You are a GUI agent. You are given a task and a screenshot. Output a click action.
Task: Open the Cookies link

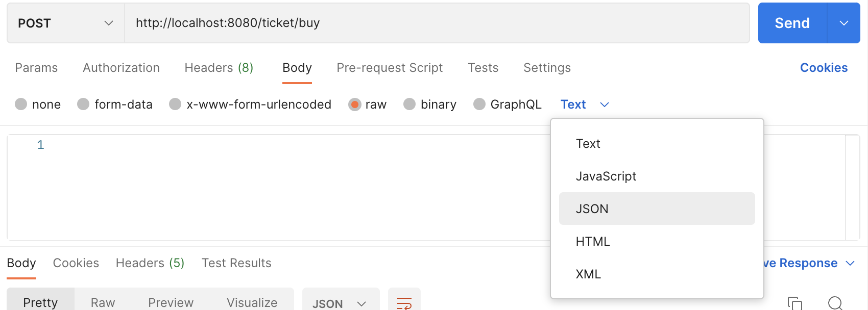point(824,68)
